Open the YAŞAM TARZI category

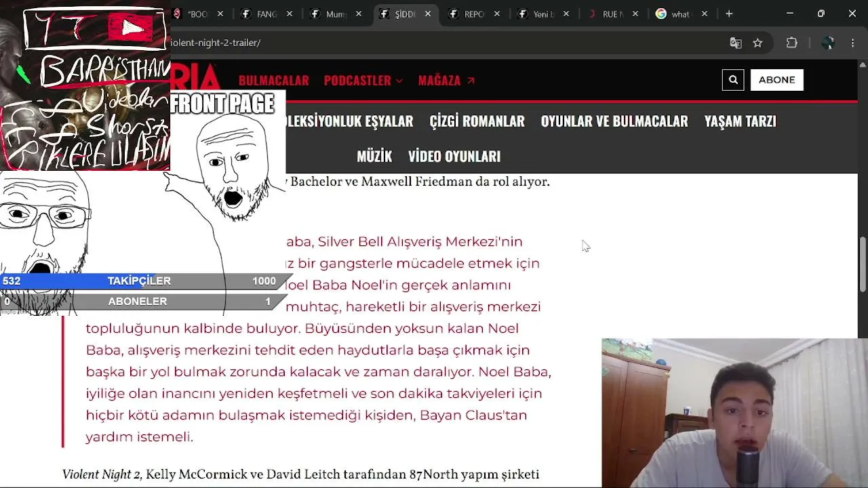pyautogui.click(x=740, y=121)
